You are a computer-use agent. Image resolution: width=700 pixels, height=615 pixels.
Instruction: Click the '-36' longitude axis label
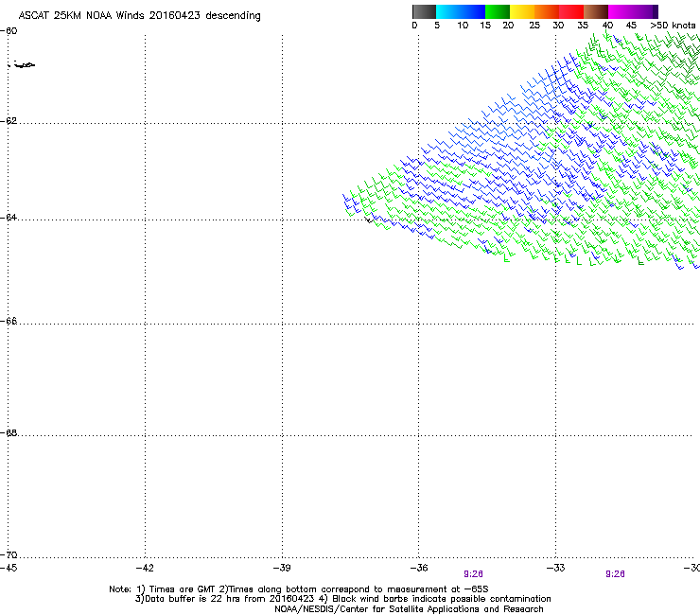419,568
